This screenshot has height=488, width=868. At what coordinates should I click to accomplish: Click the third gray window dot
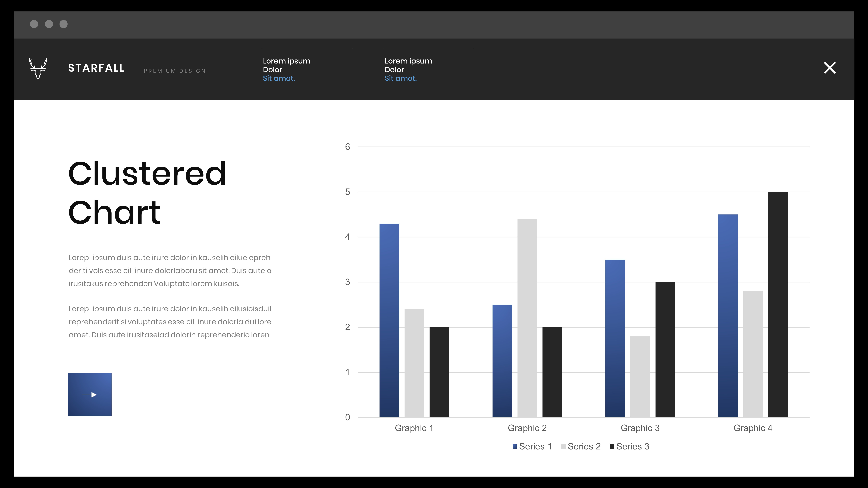pos(63,24)
